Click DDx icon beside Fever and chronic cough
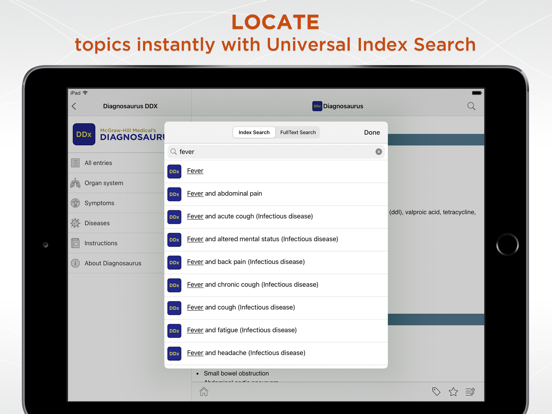552x414 pixels. 174,285
